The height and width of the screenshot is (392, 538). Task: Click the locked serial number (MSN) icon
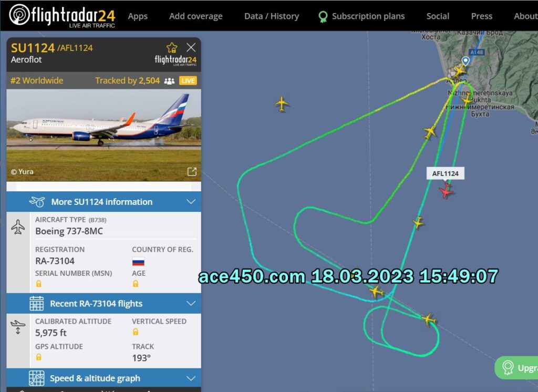point(39,284)
